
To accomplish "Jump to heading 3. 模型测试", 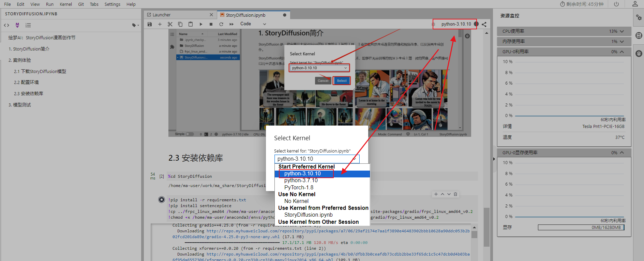I will (x=20, y=105).
